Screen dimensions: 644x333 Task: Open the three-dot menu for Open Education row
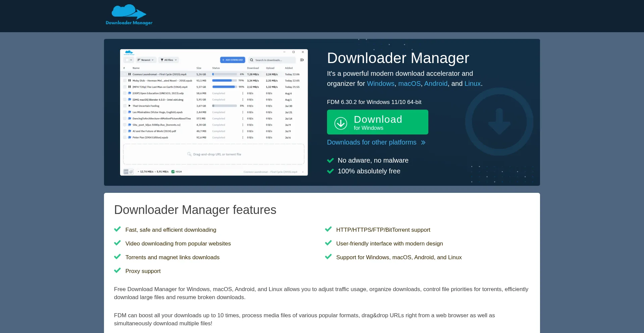click(243, 93)
